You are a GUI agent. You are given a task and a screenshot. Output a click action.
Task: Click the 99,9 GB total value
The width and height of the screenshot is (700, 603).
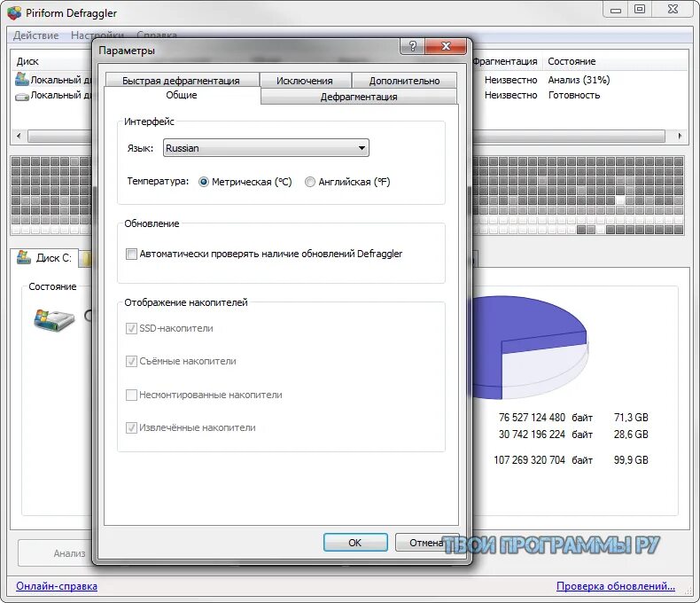631,459
